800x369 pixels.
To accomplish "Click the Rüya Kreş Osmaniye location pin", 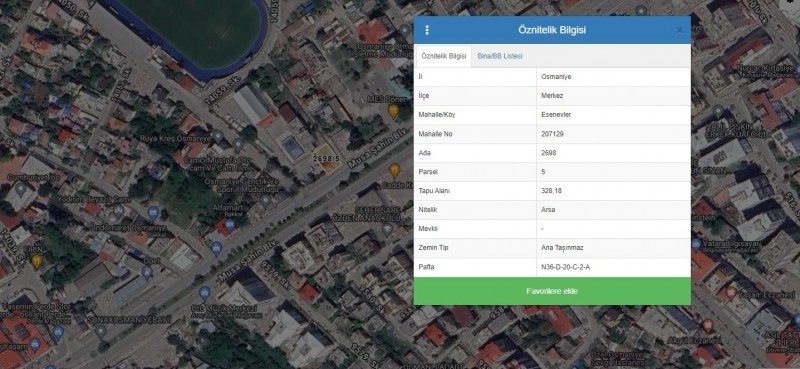I will 218,137.
